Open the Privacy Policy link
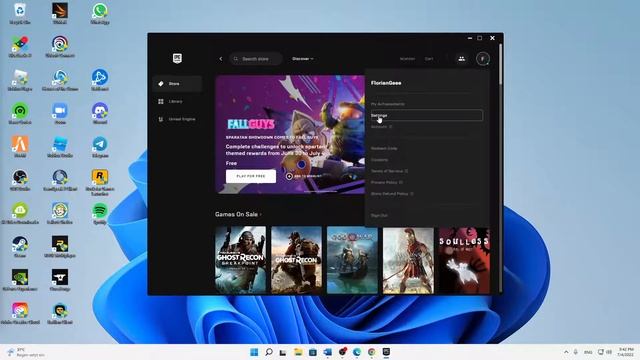640x360 pixels. click(x=387, y=182)
